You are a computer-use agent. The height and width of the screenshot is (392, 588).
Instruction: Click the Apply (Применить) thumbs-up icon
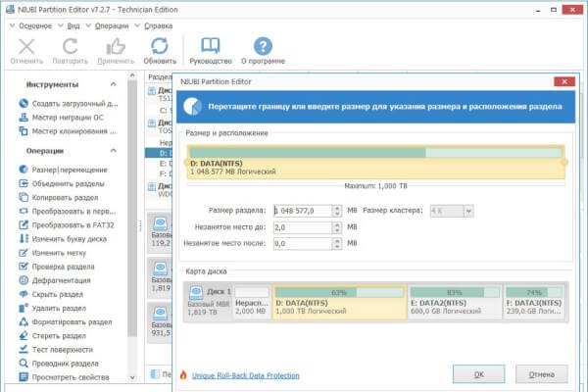click(x=116, y=47)
